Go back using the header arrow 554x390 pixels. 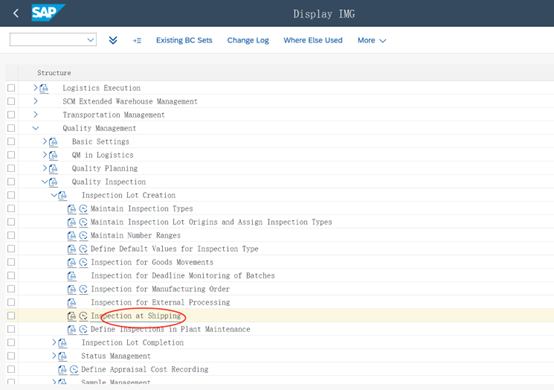pyautogui.click(x=16, y=13)
